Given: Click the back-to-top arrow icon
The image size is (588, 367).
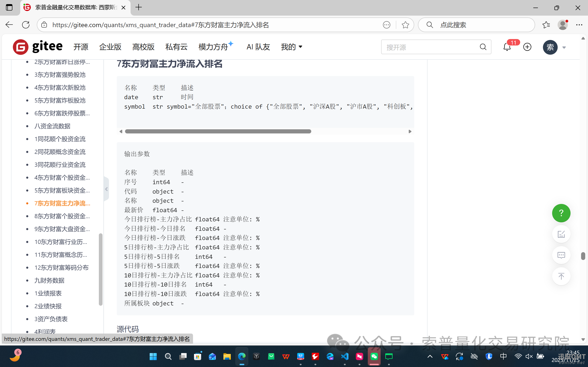Looking at the screenshot, I should 561,276.
